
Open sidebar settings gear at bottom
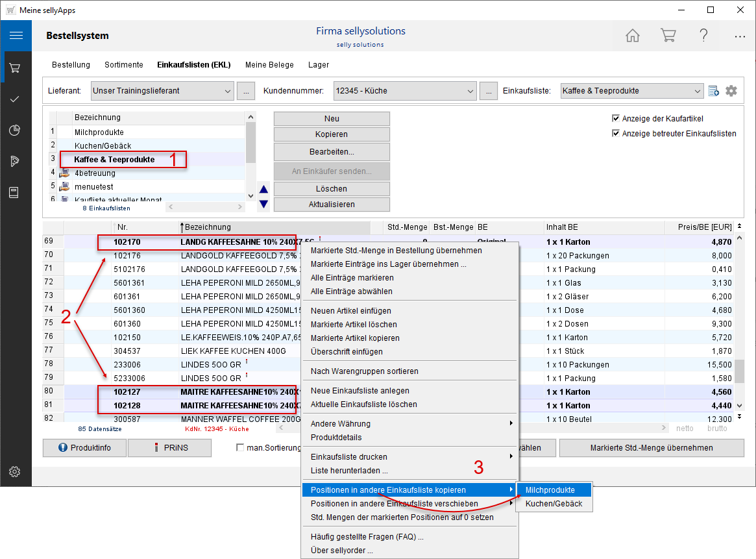click(x=16, y=472)
